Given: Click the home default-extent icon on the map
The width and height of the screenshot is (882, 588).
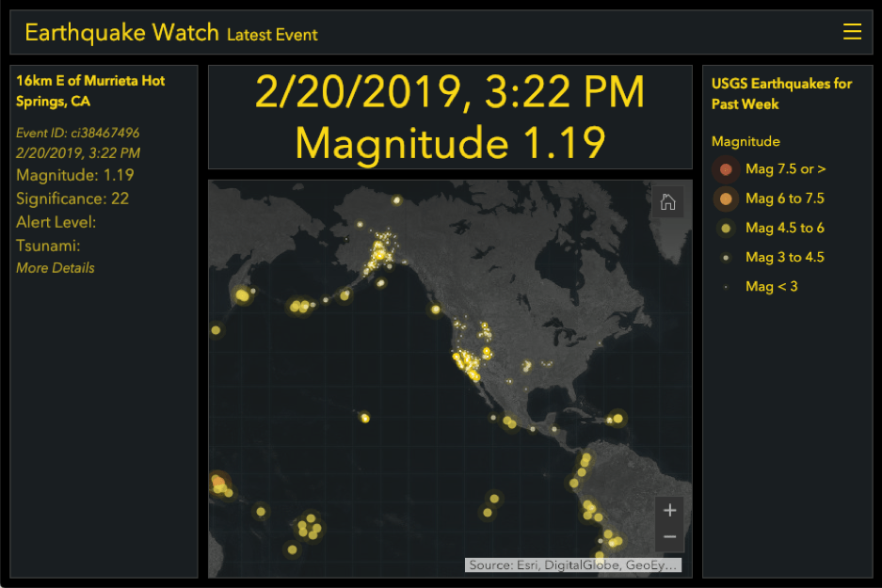Looking at the screenshot, I should pyautogui.click(x=667, y=200).
